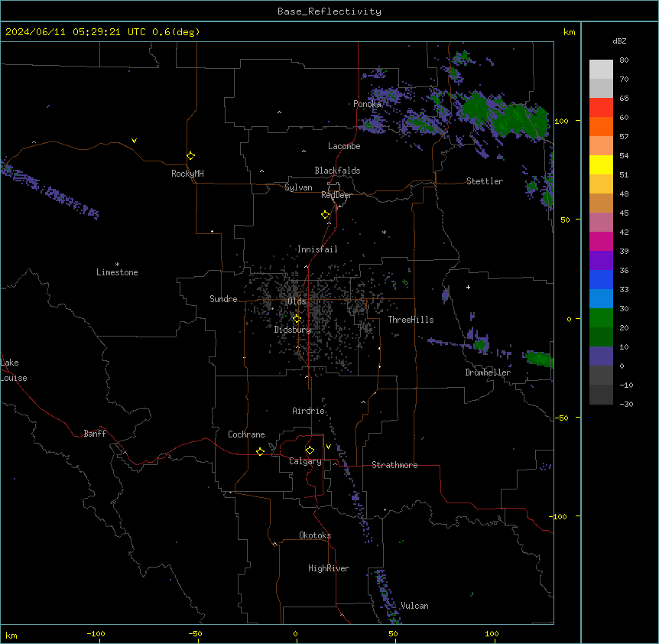This screenshot has height=644, width=659.
Task: Click the slate-purple swatch between 10 and 0 dBZ
Action: [x=601, y=356]
